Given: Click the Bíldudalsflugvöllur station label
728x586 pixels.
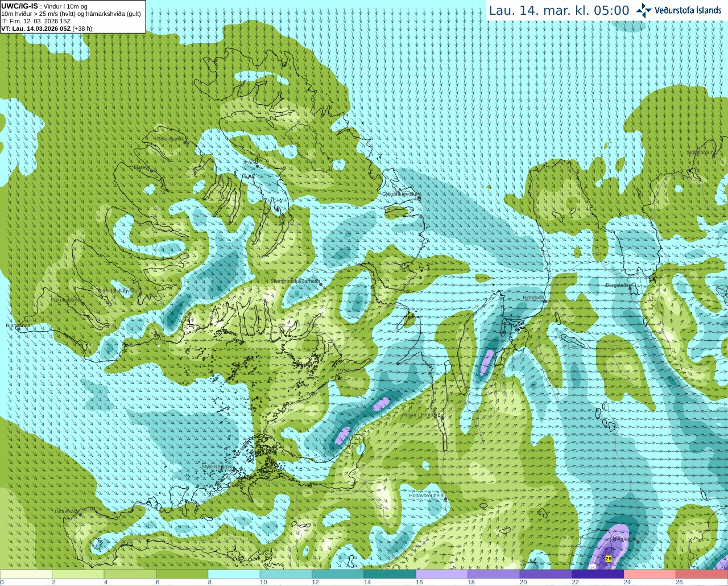Looking at the screenshot, I should [x=118, y=290].
